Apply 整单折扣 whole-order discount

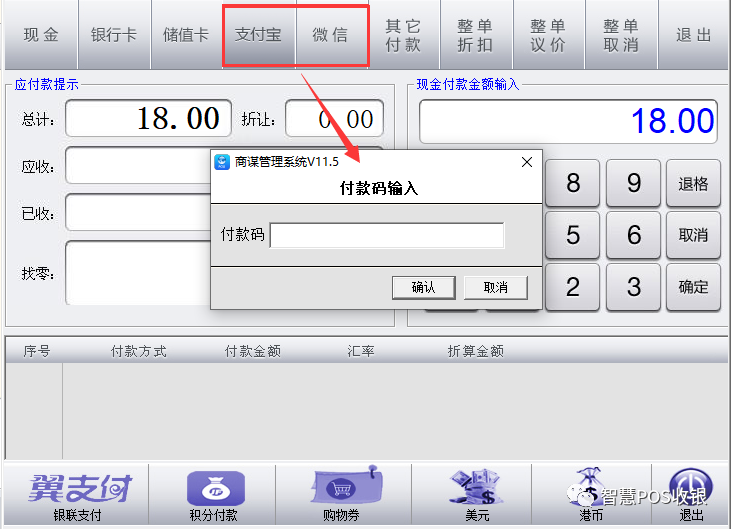tap(476, 35)
